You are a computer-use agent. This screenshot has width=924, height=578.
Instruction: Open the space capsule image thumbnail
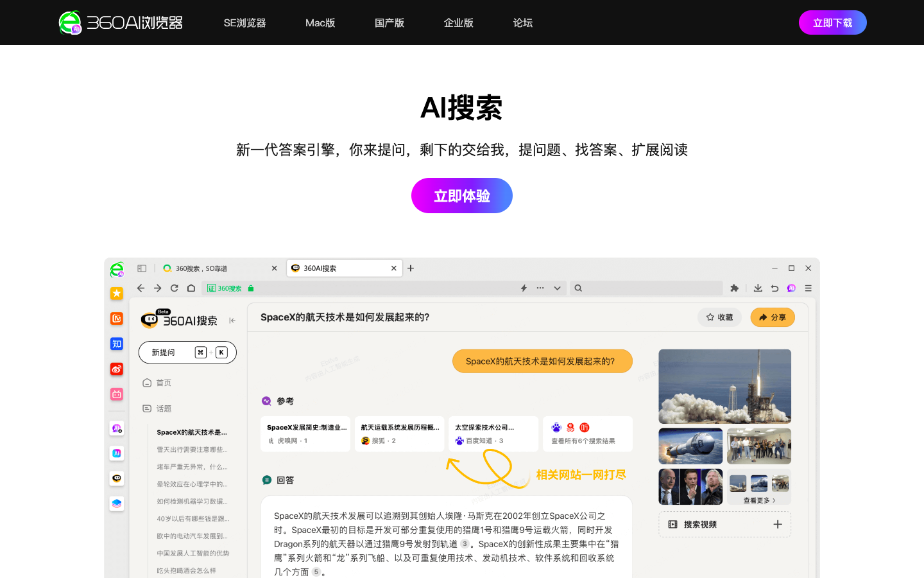coord(690,446)
